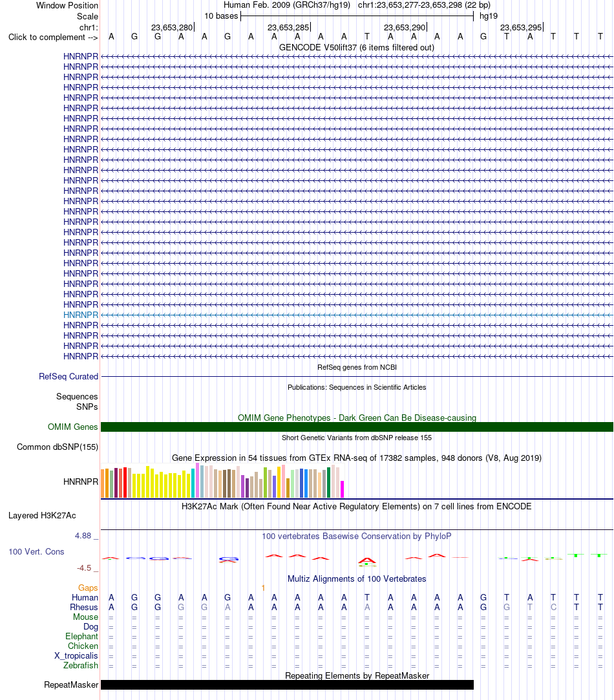Open Publications: Sequences in Scientific Articles title
Viewport: 614px width, 700px height.
pos(357,388)
